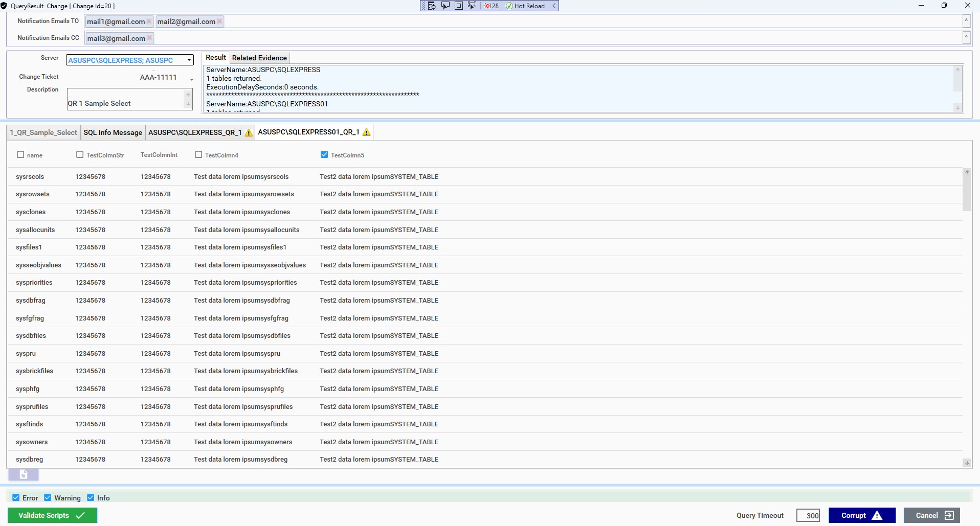The height and width of the screenshot is (526, 980).
Task: Click the export file icon below the grid
Action: pyautogui.click(x=24, y=475)
